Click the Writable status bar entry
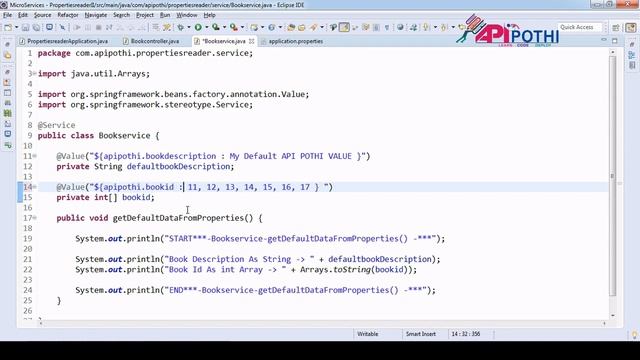640x360 pixels. [x=368, y=334]
